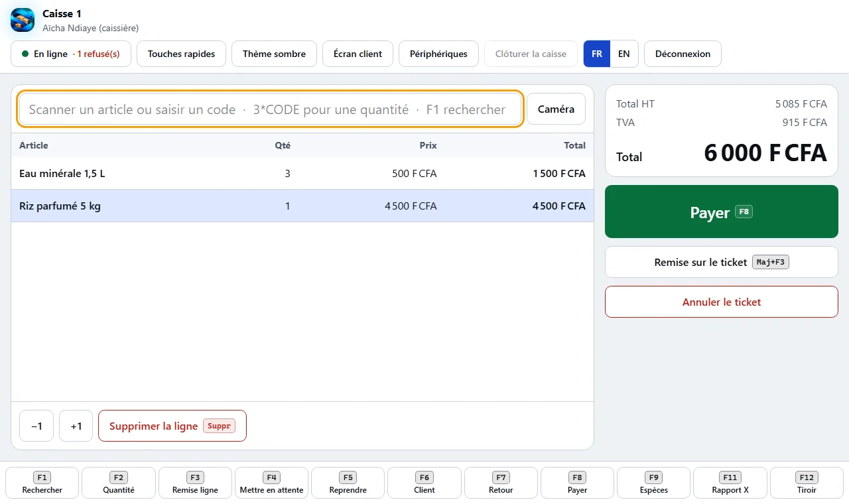Click the Caisse 1 app logo icon

(x=23, y=20)
